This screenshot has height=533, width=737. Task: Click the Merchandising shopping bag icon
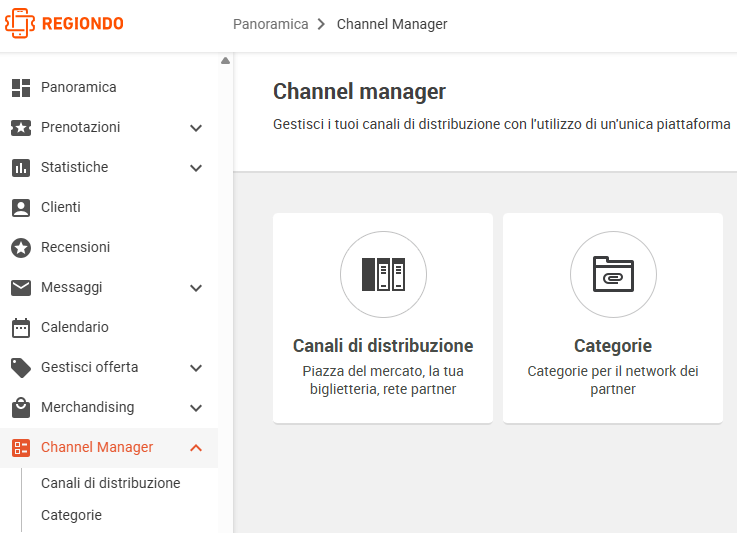tap(21, 408)
